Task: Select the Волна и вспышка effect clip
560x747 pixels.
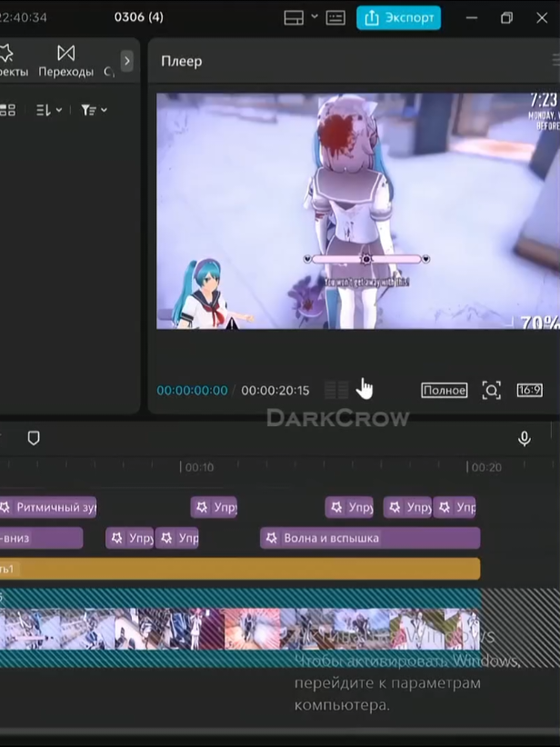Action: (x=370, y=538)
